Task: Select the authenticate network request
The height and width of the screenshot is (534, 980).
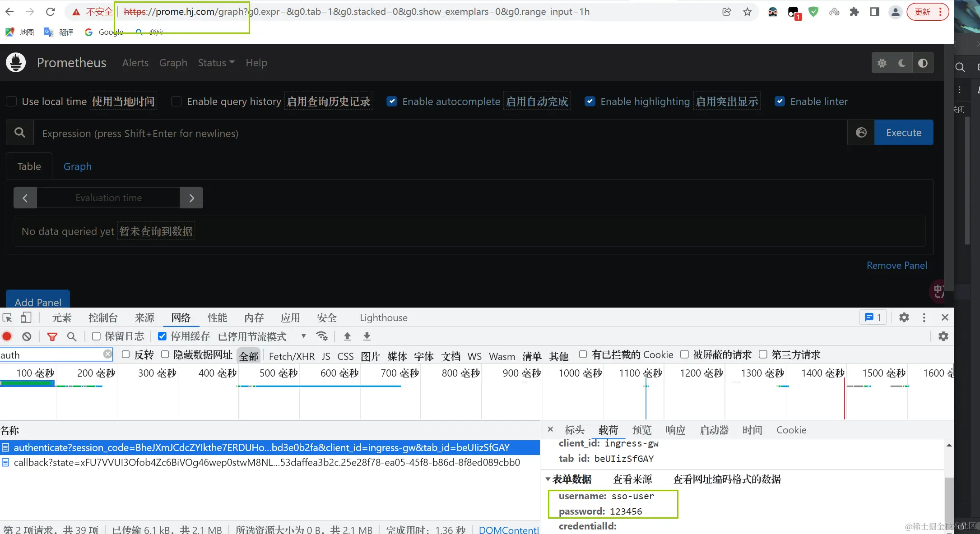Action: [262, 447]
